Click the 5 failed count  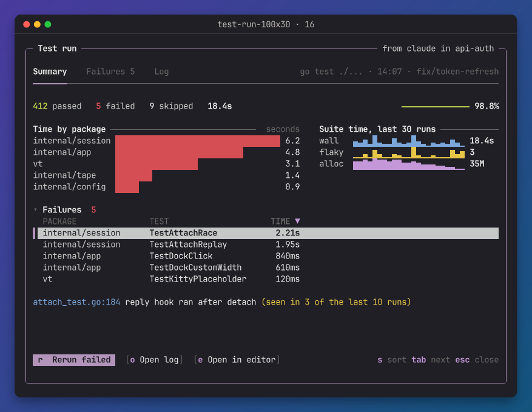[x=115, y=106]
